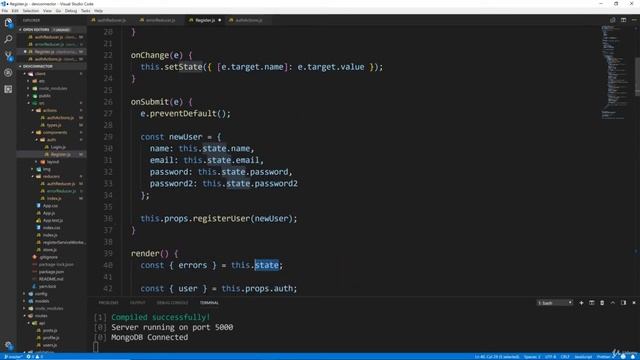This screenshot has height=360, width=640.
Task: Open App.css in the explorer tree
Action: [x=50, y=206]
